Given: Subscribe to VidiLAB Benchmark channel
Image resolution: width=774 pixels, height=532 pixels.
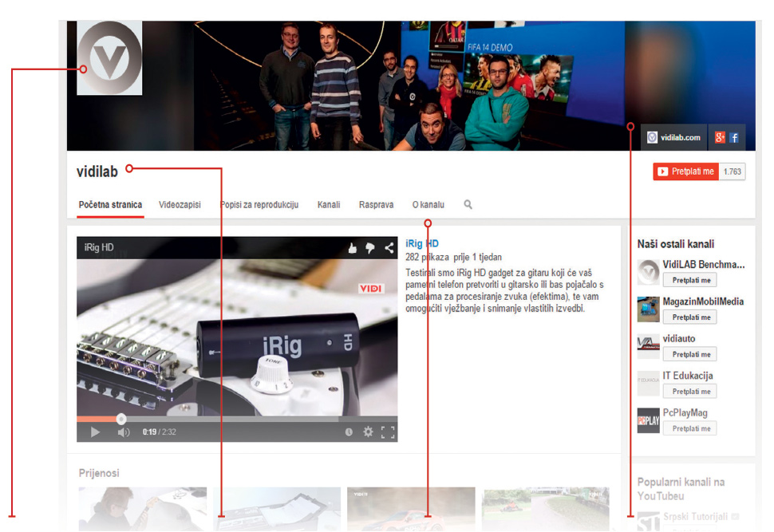Looking at the screenshot, I should tap(691, 280).
